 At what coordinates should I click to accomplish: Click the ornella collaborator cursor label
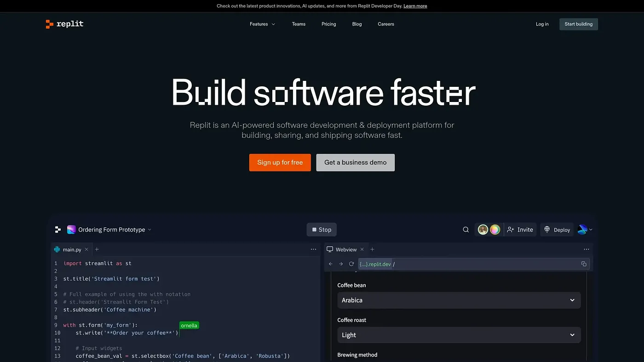[x=189, y=325]
